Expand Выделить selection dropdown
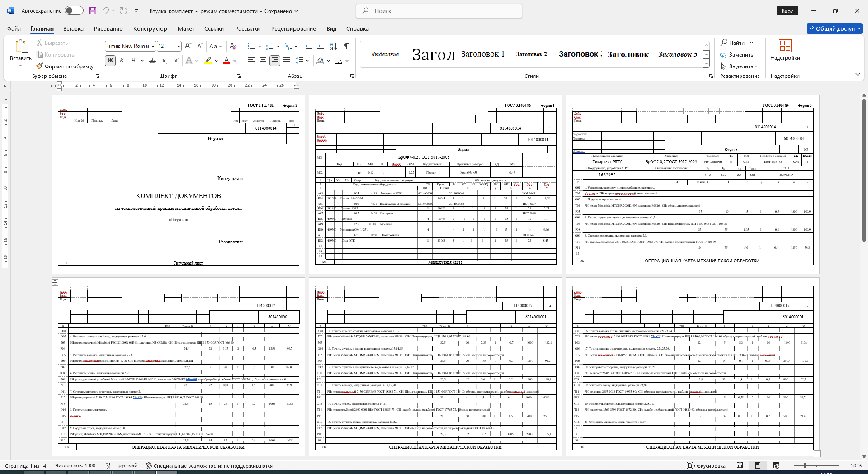This screenshot has height=474, width=868. [x=739, y=66]
